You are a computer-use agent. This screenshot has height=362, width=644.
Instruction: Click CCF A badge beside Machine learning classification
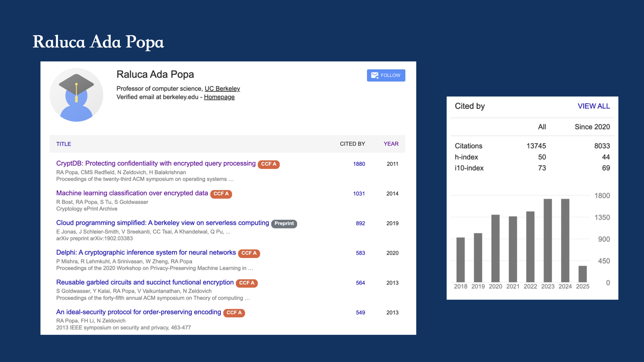coord(221,194)
